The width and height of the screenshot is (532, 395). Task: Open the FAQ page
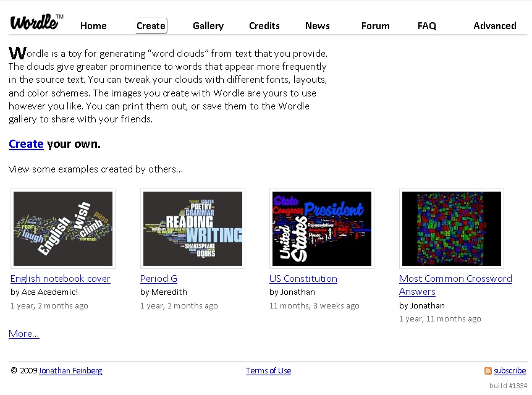(427, 26)
